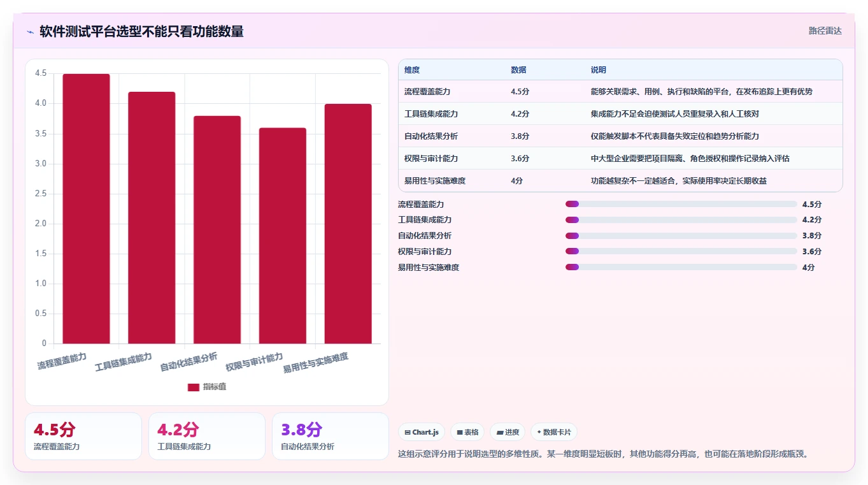Click the 权限与审计能力 bar in the chart
Image resolution: width=868 pixels, height=485 pixels.
coord(282,236)
